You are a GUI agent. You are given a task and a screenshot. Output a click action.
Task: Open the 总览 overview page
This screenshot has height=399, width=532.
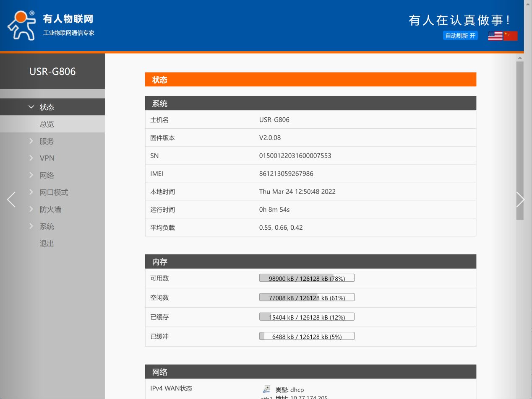click(x=47, y=124)
